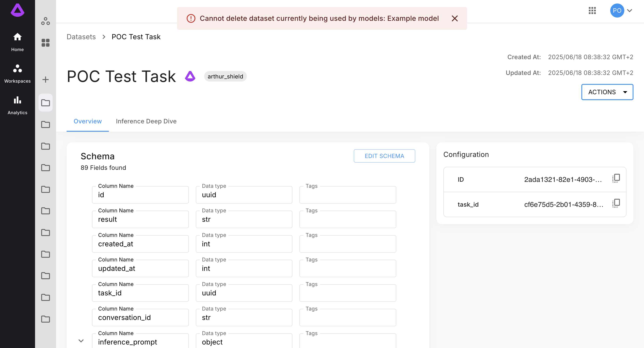Click the Arthur logo at the sidebar top
644x348 pixels.
click(x=17, y=10)
